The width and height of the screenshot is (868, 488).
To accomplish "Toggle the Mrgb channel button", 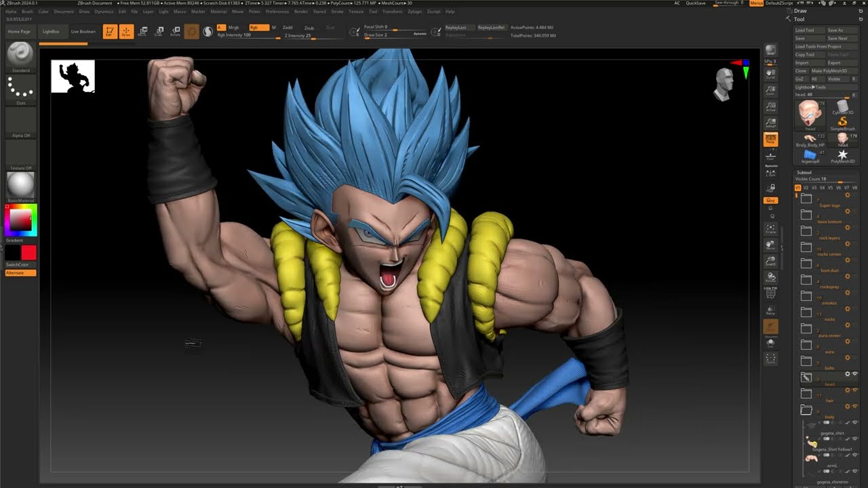I will click(x=234, y=28).
